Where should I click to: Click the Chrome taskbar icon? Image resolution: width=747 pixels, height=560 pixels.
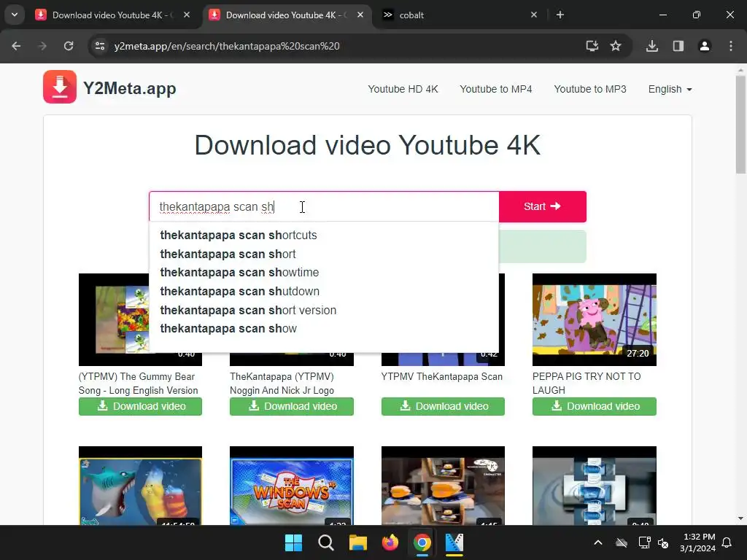422,542
